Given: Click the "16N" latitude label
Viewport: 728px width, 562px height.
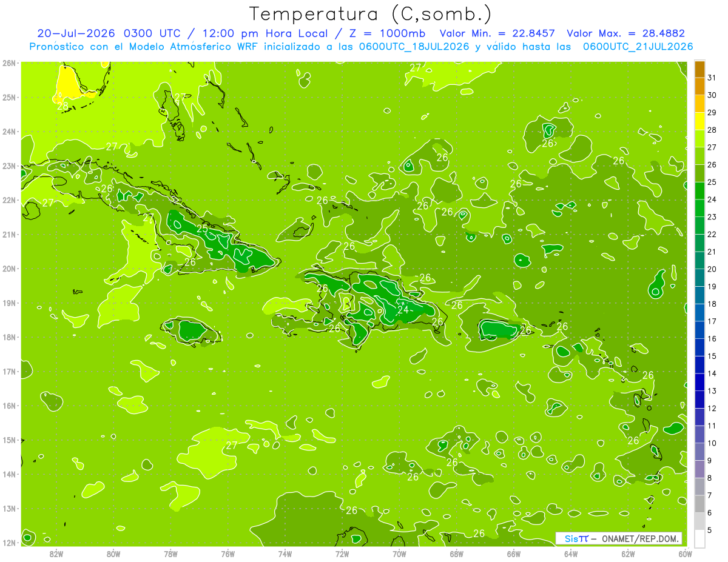Looking at the screenshot, I should (x=8, y=406).
